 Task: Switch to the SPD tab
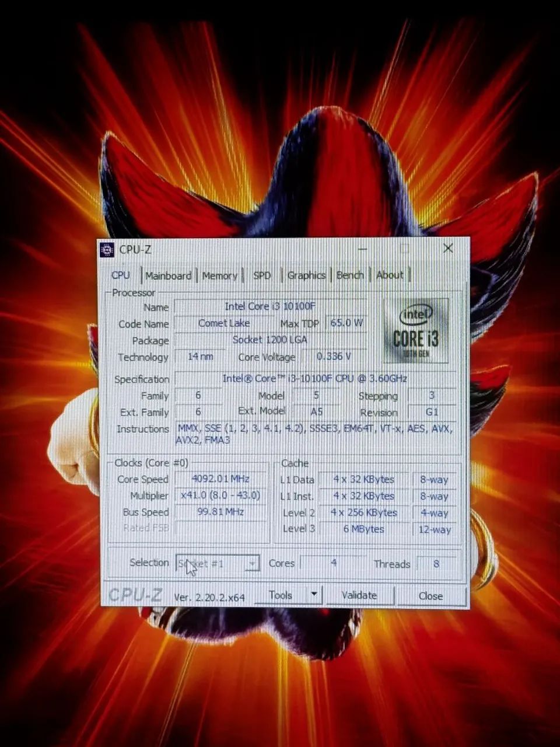pyautogui.click(x=262, y=275)
